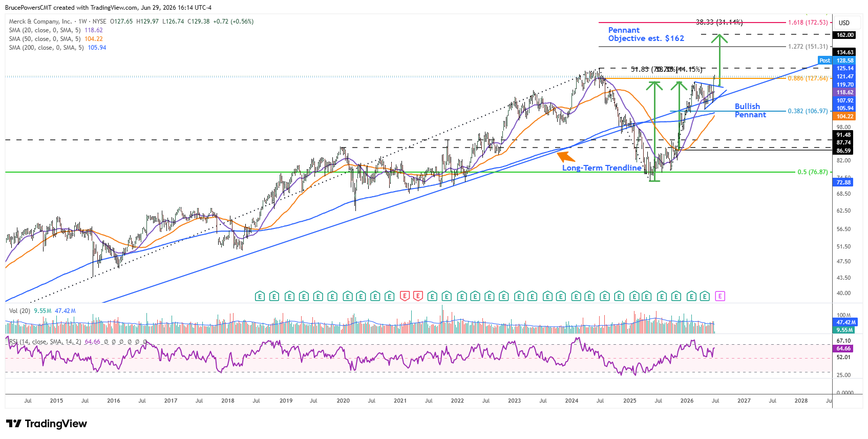This screenshot has height=439, width=868.
Task: Click the purple upcoming earnings E marker
Action: point(720,296)
